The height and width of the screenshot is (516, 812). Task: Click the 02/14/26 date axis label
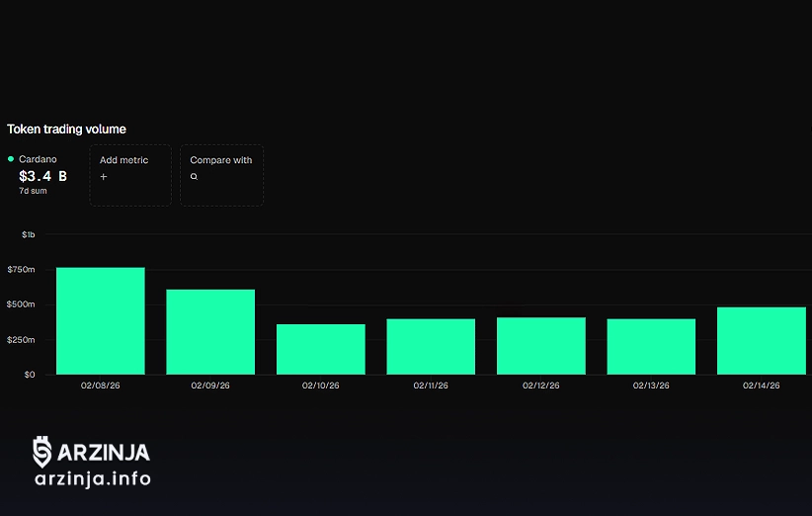tap(761, 386)
